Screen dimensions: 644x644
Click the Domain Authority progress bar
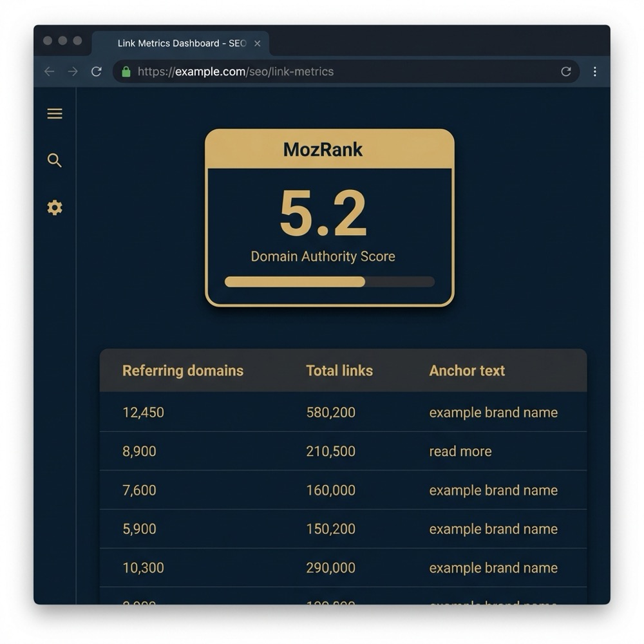(x=329, y=282)
